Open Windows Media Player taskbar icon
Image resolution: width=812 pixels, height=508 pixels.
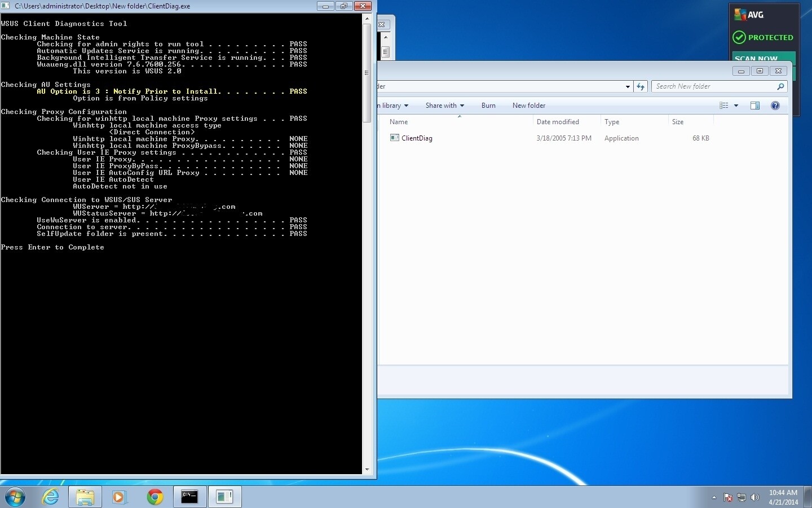click(119, 497)
